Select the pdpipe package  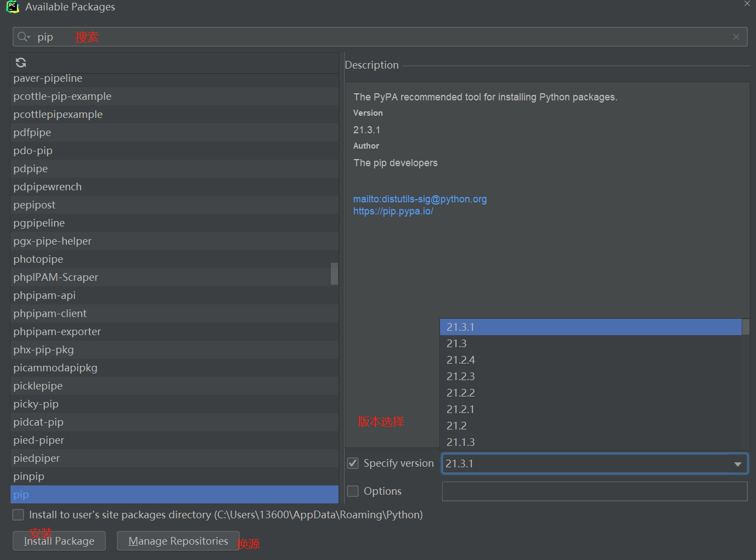point(174,169)
